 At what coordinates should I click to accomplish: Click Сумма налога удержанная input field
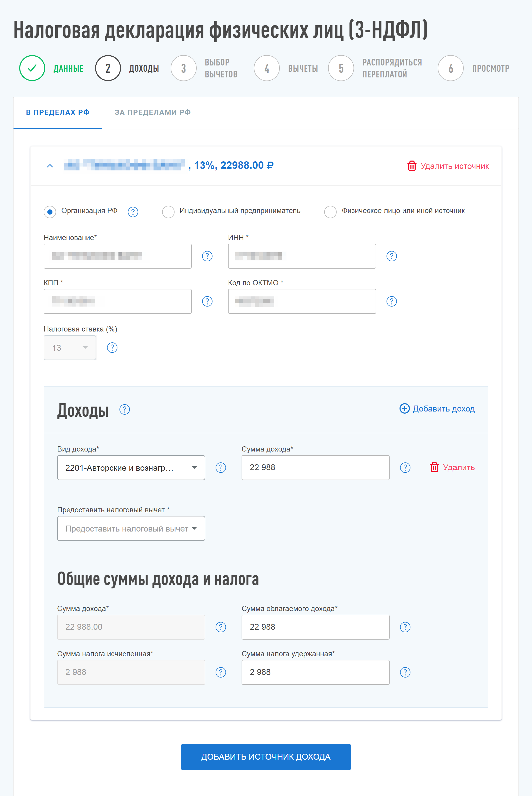316,672
